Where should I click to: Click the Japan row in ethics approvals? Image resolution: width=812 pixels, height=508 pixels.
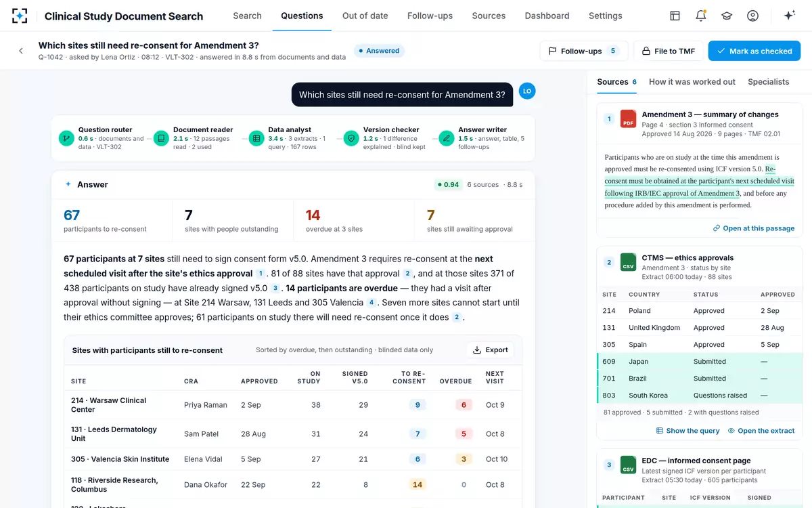coord(700,362)
